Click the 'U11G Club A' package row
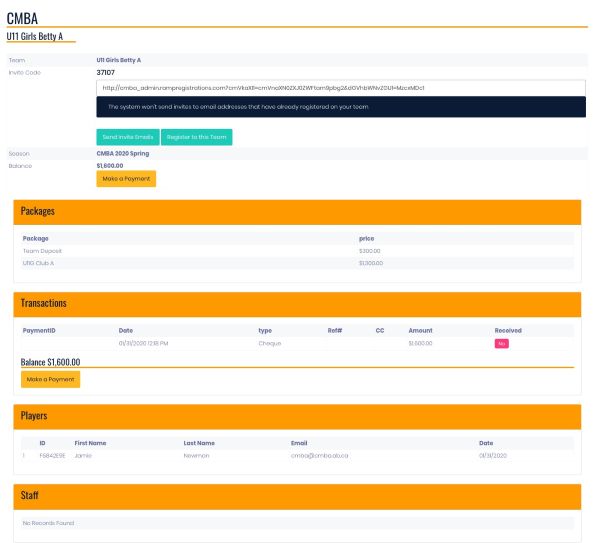Viewport: 600px width, 543px height. pyautogui.click(x=297, y=263)
